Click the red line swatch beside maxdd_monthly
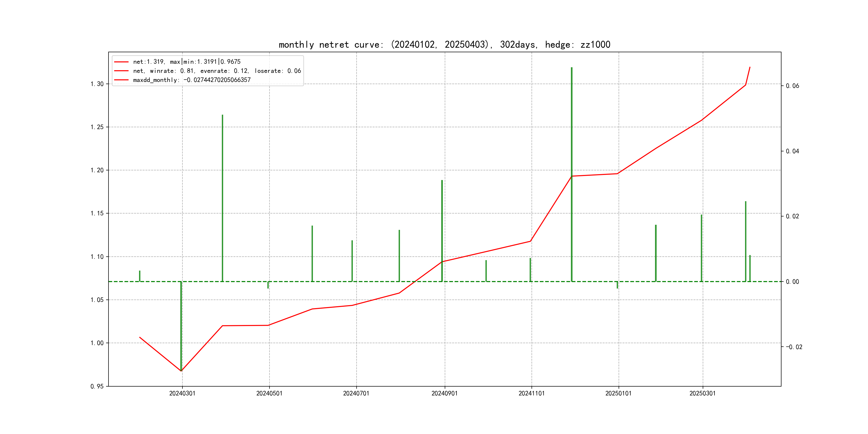 [x=121, y=80]
